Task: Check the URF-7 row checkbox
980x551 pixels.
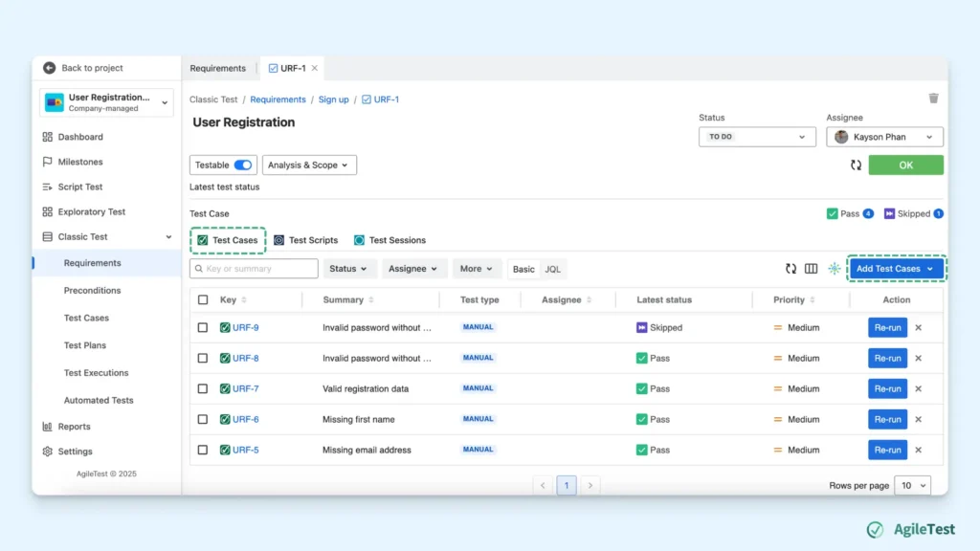Action: 203,388
